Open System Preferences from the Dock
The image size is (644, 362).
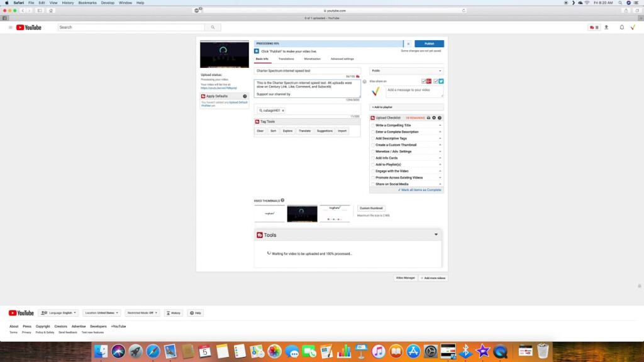(x=430, y=351)
